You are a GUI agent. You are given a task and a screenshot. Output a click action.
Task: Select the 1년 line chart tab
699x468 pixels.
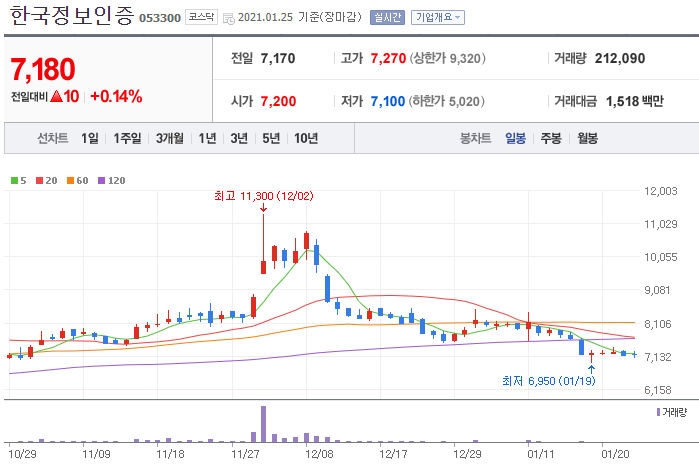click(207, 138)
